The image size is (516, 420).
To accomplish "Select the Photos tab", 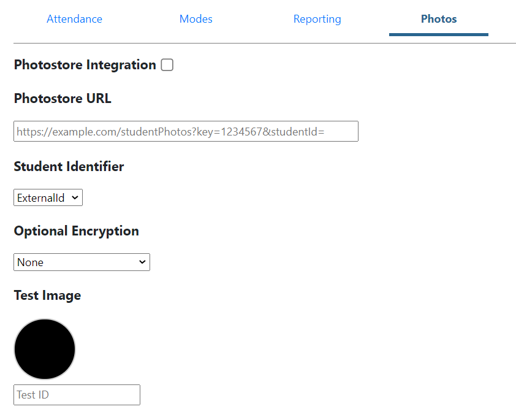I will tap(438, 19).
